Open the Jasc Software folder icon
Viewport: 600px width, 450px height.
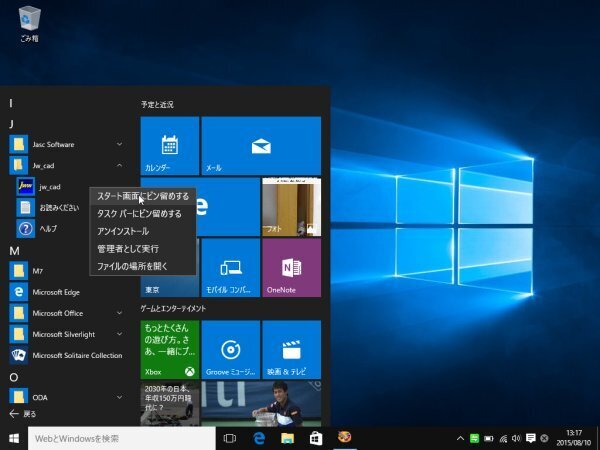tap(18, 144)
